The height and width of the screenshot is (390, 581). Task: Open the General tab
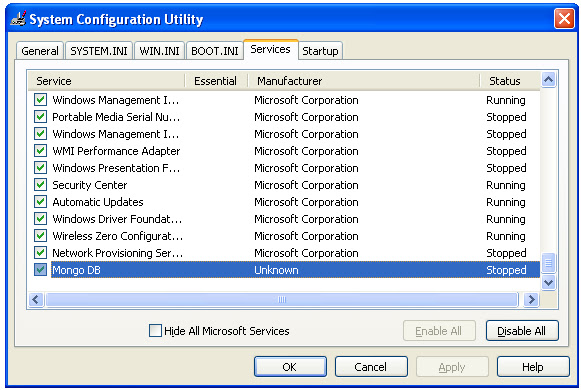click(40, 51)
